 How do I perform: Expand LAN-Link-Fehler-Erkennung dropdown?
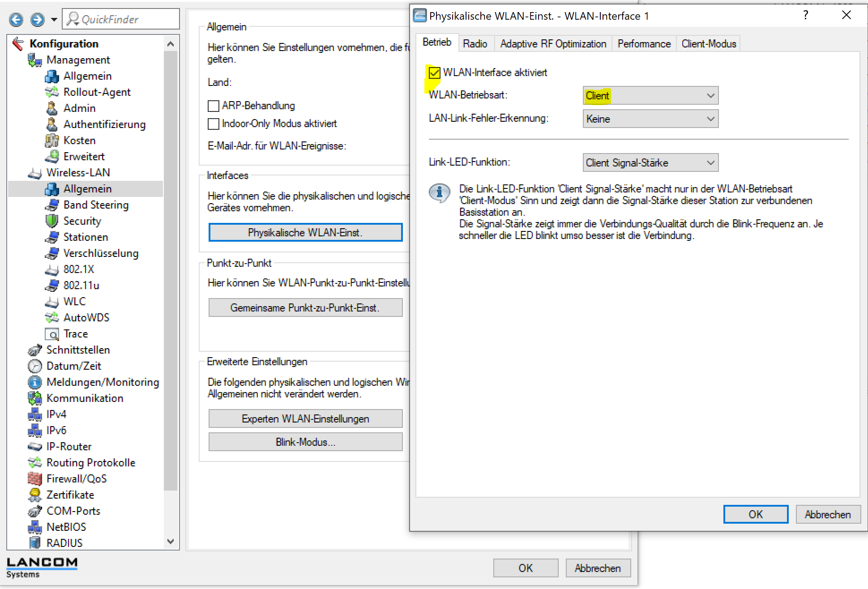[x=650, y=119]
